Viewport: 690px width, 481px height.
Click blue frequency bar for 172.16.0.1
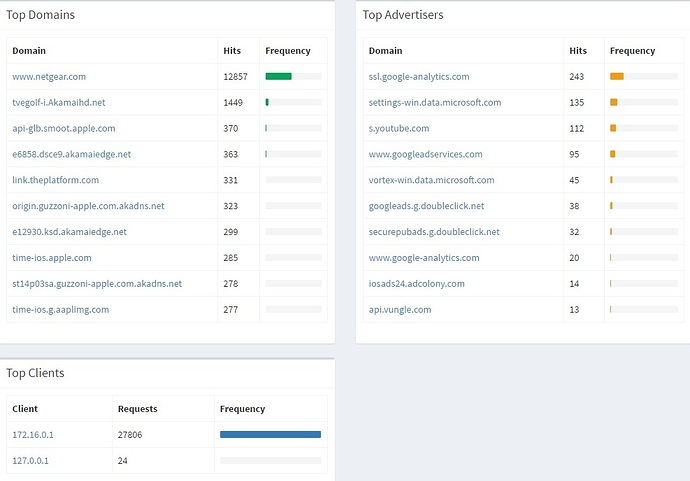pos(270,435)
